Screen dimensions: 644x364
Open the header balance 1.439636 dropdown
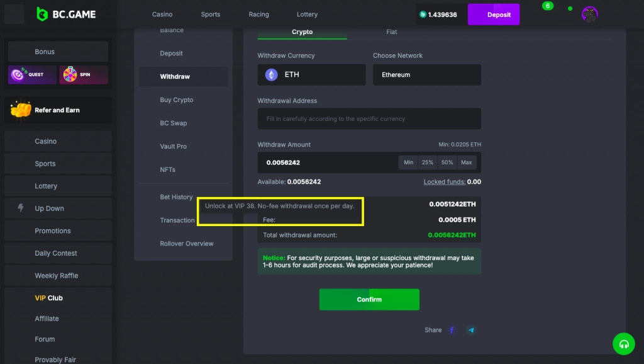pyautogui.click(x=441, y=14)
